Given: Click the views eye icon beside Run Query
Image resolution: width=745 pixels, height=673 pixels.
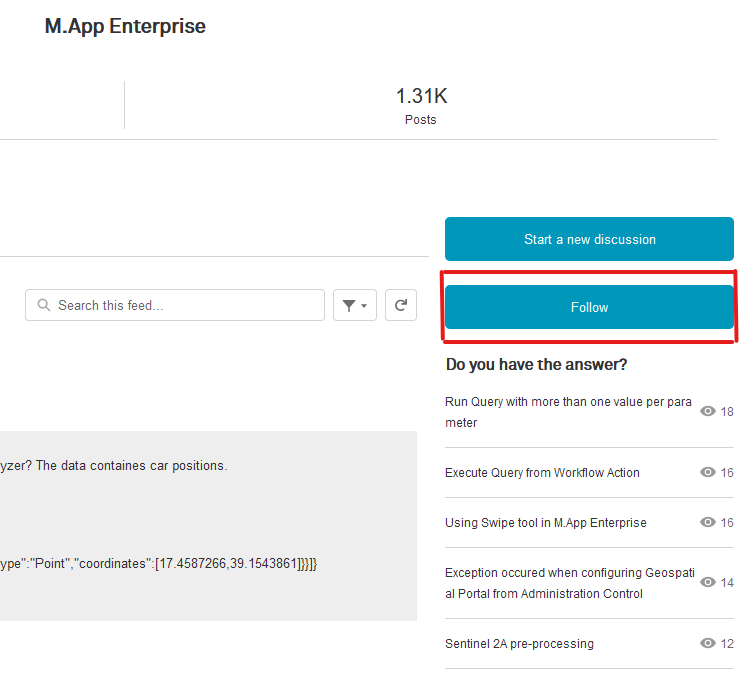Looking at the screenshot, I should coord(708,411).
